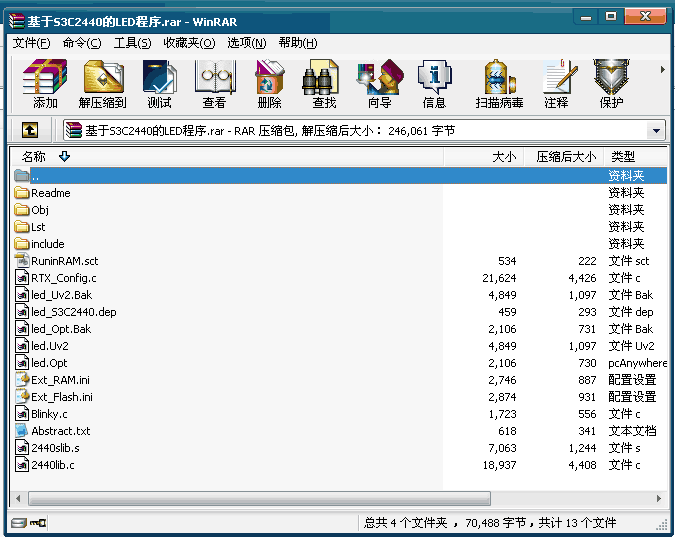
Task: Click the Abstract.txt file icon
Action: tap(22, 431)
